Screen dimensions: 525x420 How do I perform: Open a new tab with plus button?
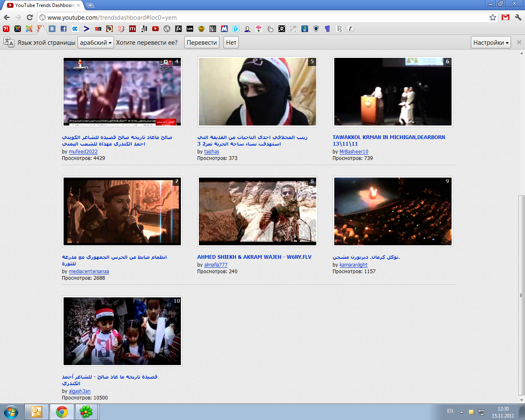tap(90, 5)
